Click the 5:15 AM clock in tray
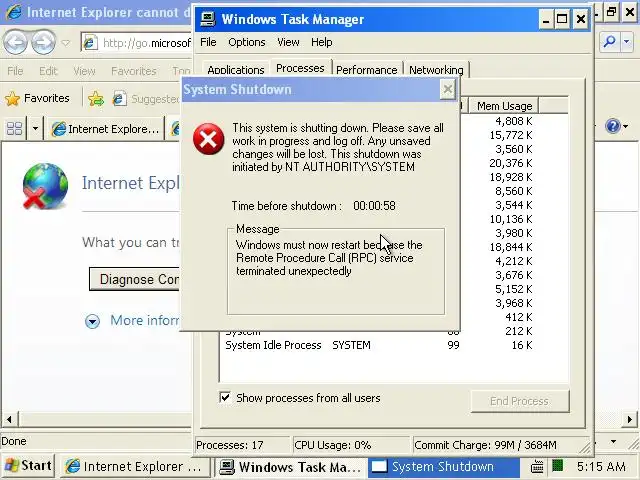This screenshot has height=480, width=640. click(x=600, y=467)
